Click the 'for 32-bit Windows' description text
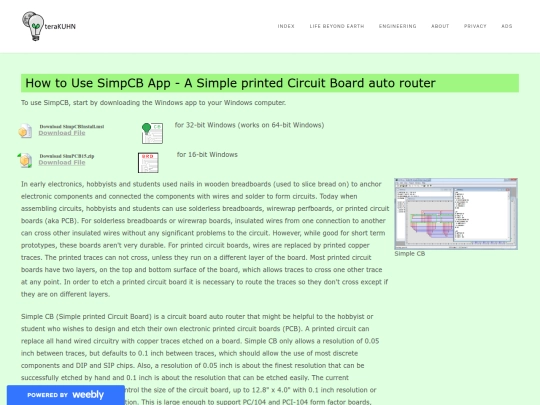 click(x=249, y=125)
